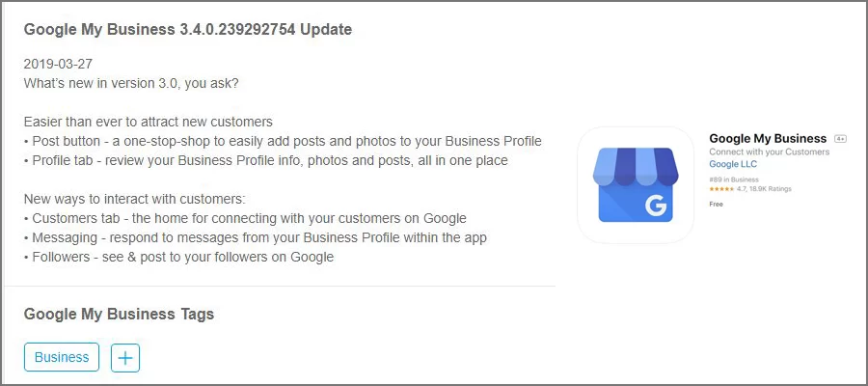Image resolution: width=868 pixels, height=386 pixels.
Task: Click the #89 in Business ranking
Action: [x=733, y=179]
